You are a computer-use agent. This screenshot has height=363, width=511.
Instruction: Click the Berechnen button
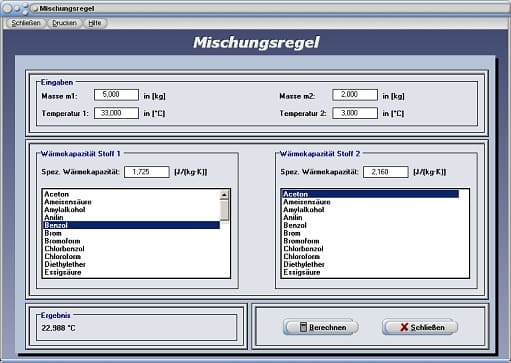pos(321,327)
